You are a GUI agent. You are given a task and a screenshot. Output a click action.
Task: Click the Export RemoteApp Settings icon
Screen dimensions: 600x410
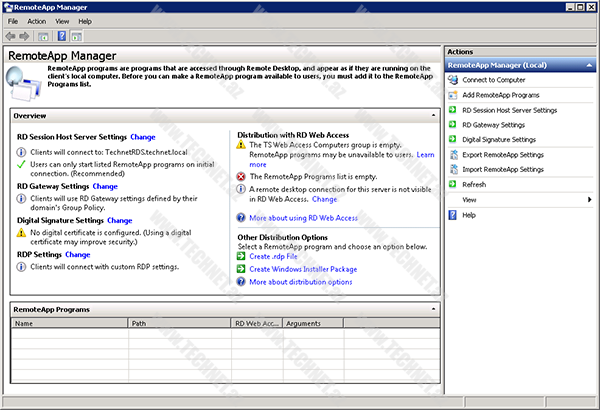453,155
